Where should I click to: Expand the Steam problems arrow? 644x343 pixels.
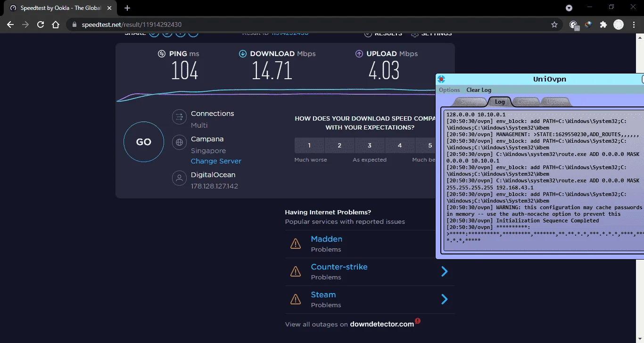coord(444,299)
